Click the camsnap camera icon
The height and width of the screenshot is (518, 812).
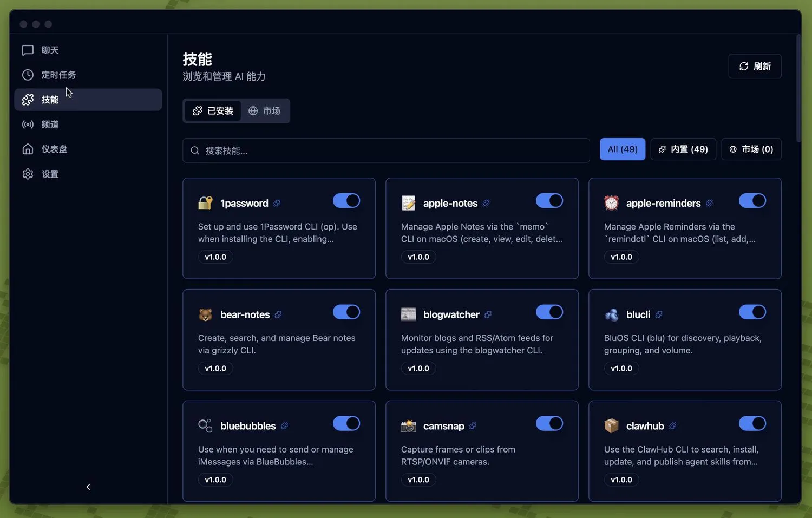click(408, 426)
